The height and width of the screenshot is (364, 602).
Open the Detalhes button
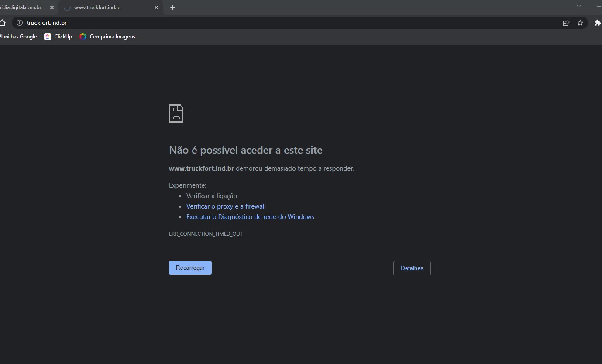[x=412, y=268]
